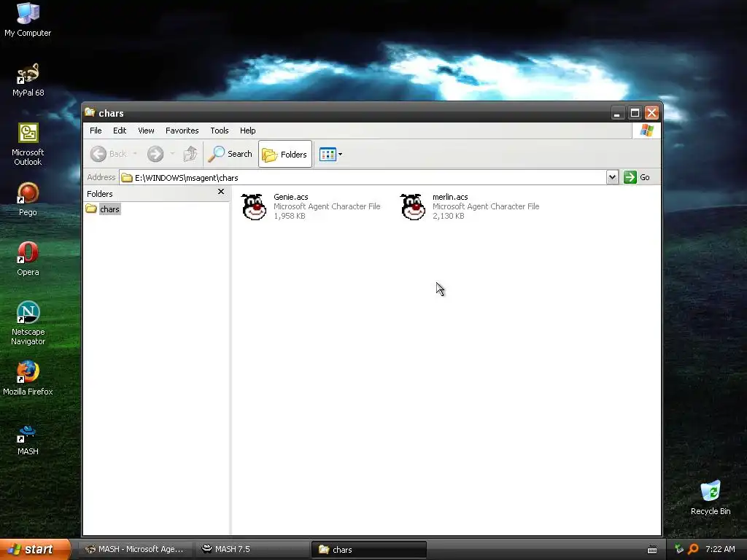Click the Genie.acs file name

[290, 197]
